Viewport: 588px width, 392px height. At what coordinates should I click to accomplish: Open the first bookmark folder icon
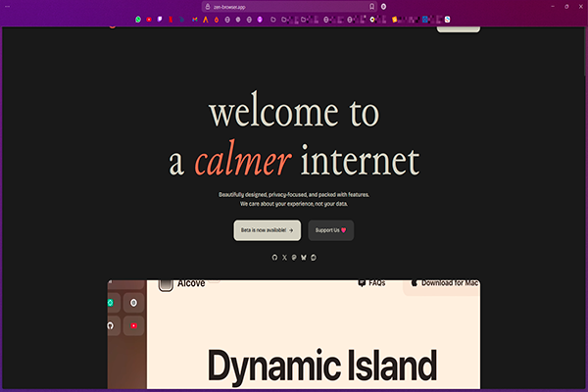click(273, 20)
